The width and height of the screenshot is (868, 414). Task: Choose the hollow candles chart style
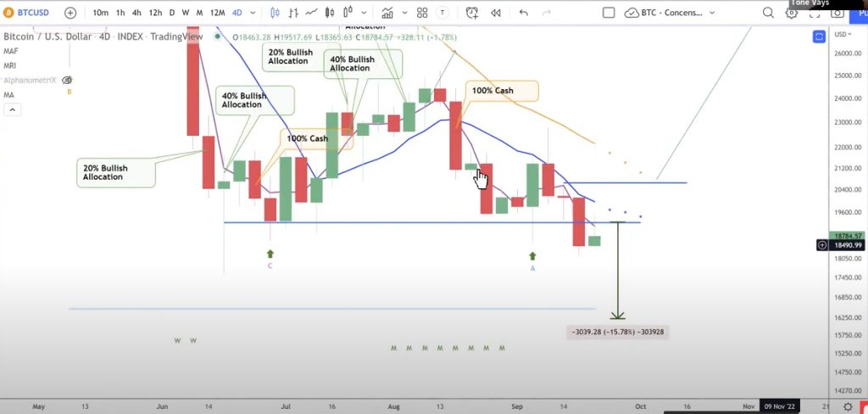348,12
